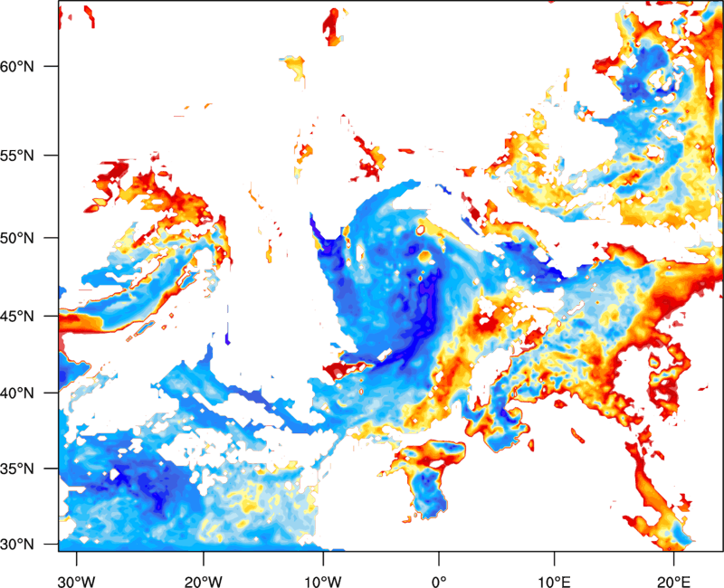
Task: Click the 40°N latitude label
Action: coord(17,393)
